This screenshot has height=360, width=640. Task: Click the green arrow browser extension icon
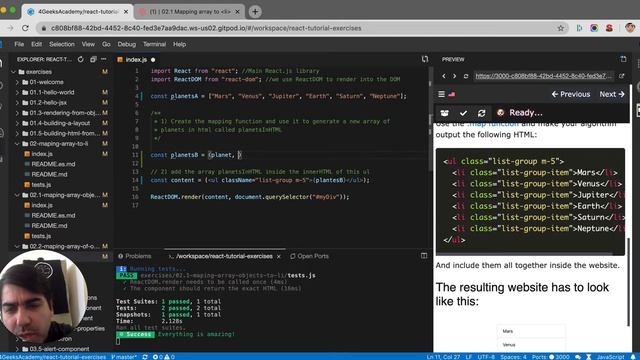tap(579, 28)
